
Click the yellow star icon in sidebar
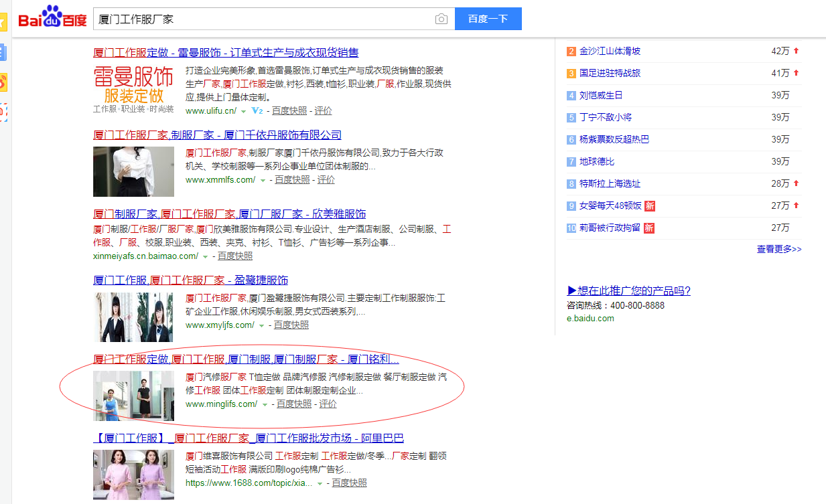2,22
